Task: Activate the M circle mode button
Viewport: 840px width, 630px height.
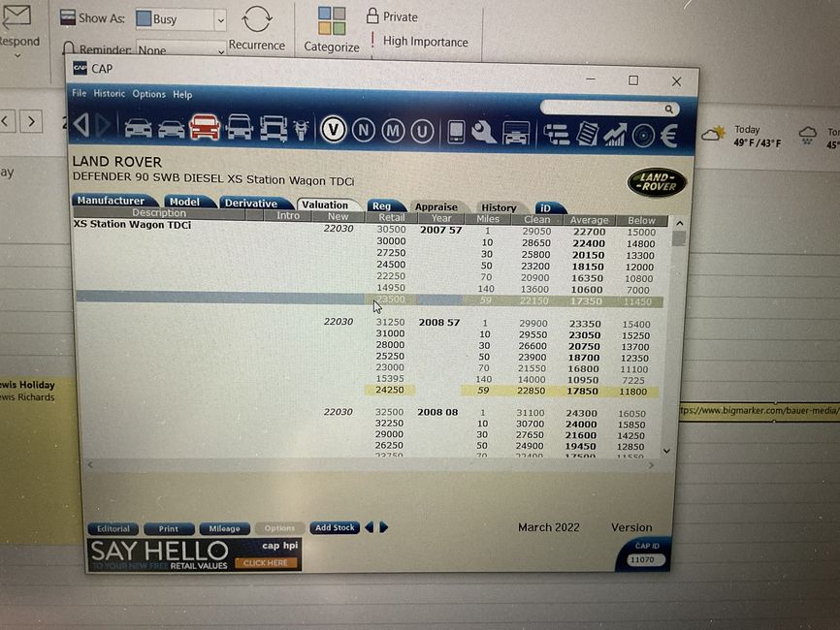Action: (393, 131)
